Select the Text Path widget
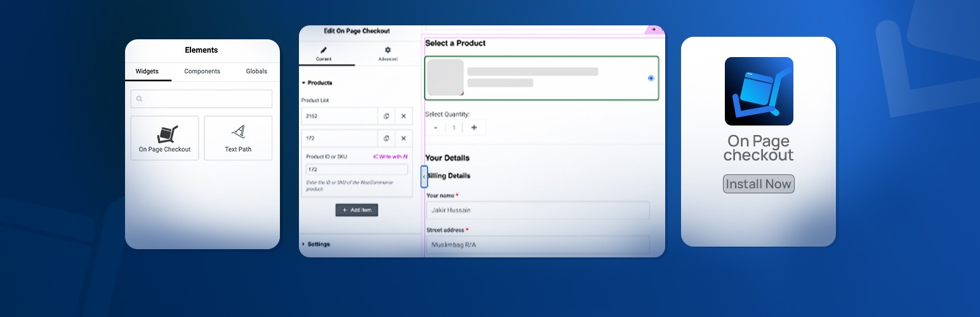This screenshot has width=980, height=317. click(x=238, y=138)
